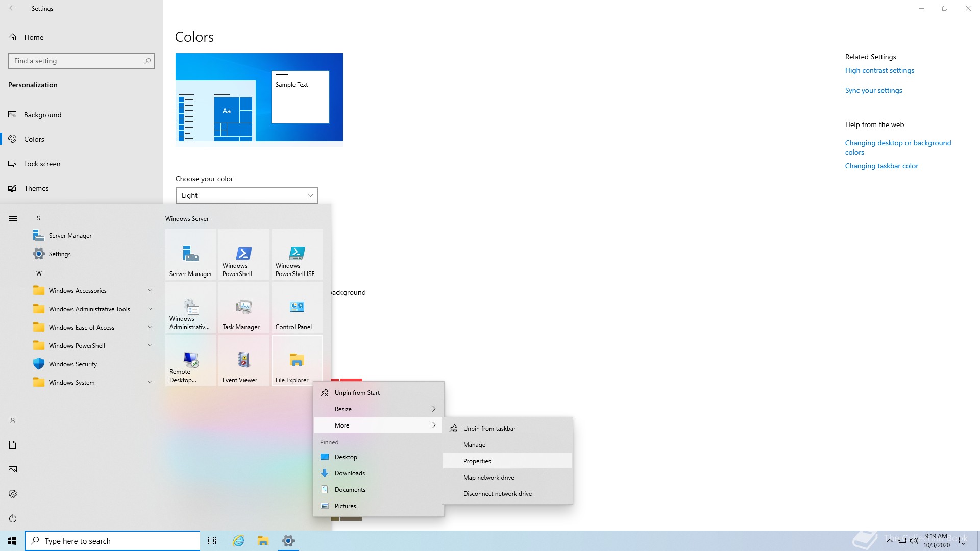The image size is (980, 551).
Task: Open Sync your settings link
Action: pyautogui.click(x=873, y=91)
